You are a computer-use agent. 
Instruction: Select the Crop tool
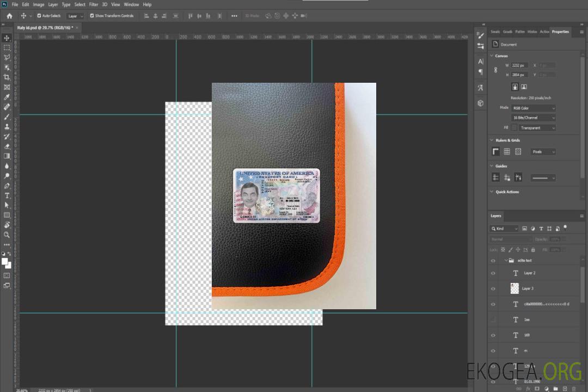coord(7,77)
